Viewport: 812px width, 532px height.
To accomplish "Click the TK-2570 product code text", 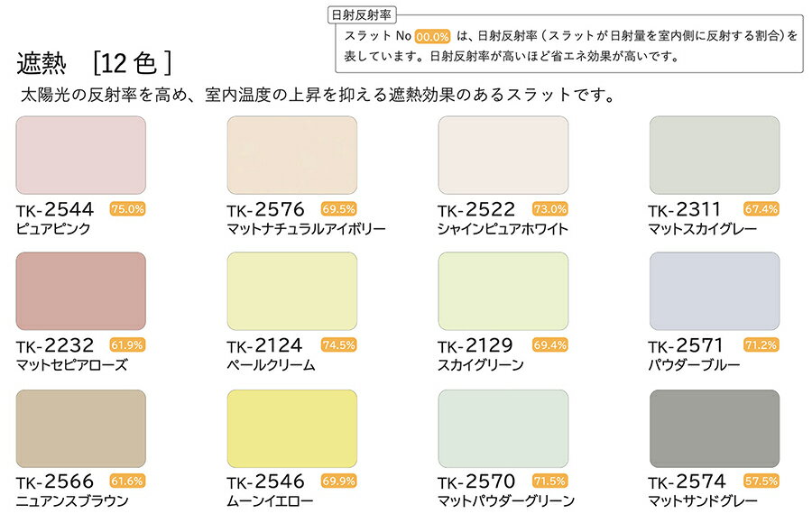I will [x=476, y=482].
